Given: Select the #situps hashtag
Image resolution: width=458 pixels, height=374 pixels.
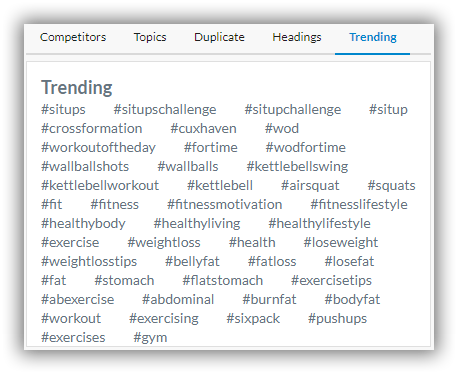Looking at the screenshot, I should [x=63, y=110].
